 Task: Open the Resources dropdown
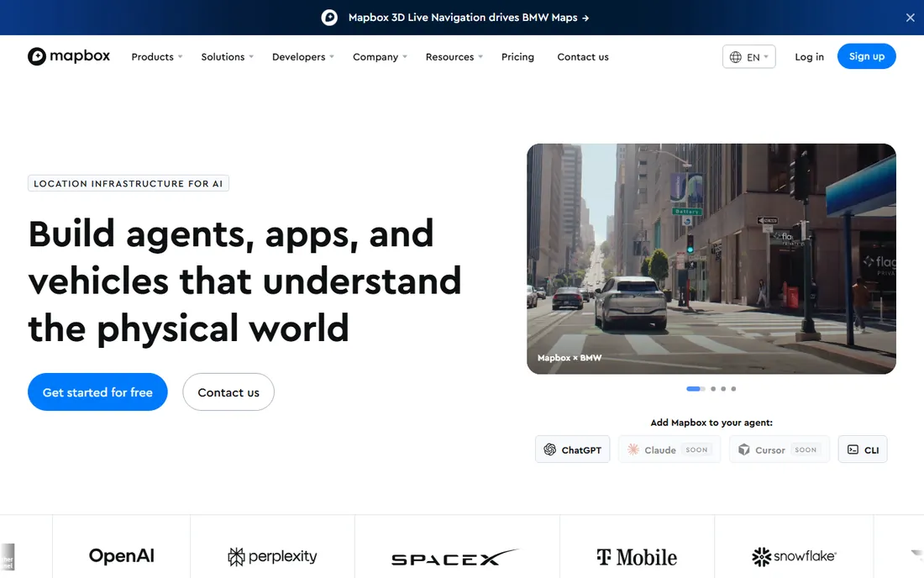pyautogui.click(x=454, y=57)
